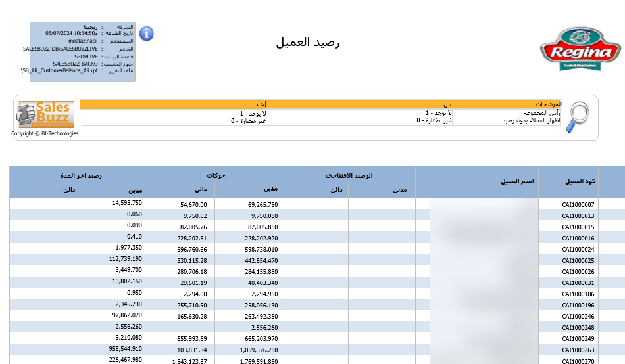Click the اظهار العملاء بدون رصيد filter label
Viewport: 625px width, 364px height.
pos(531,120)
